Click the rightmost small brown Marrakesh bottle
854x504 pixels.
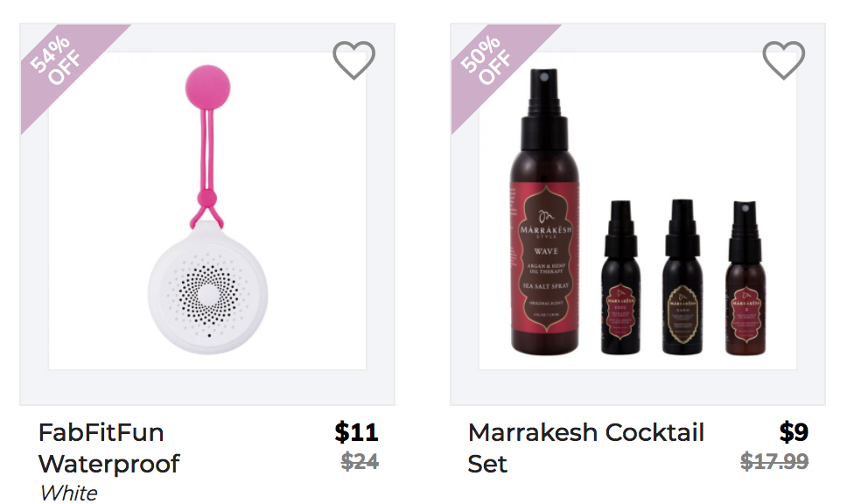(745, 278)
